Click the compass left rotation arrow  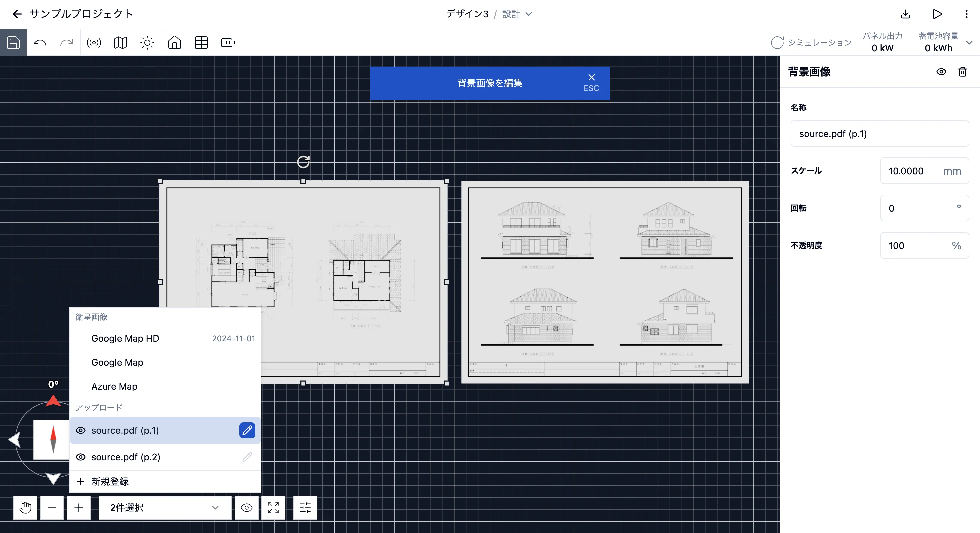[14, 440]
